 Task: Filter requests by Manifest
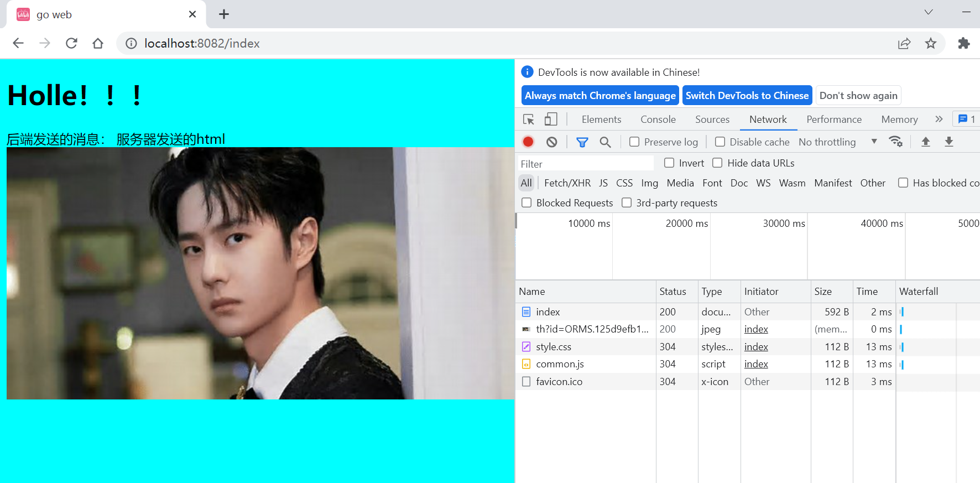[x=833, y=183]
